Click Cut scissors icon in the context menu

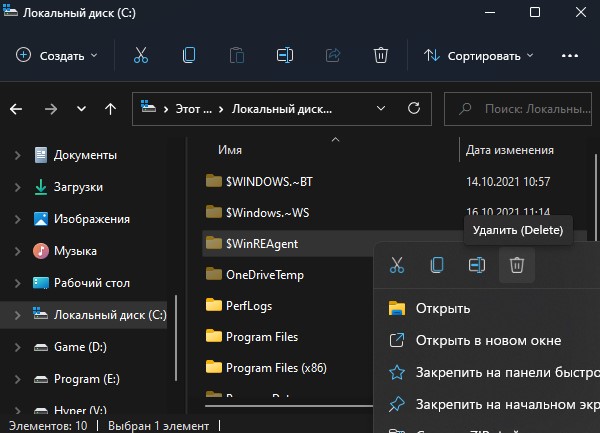point(397,265)
